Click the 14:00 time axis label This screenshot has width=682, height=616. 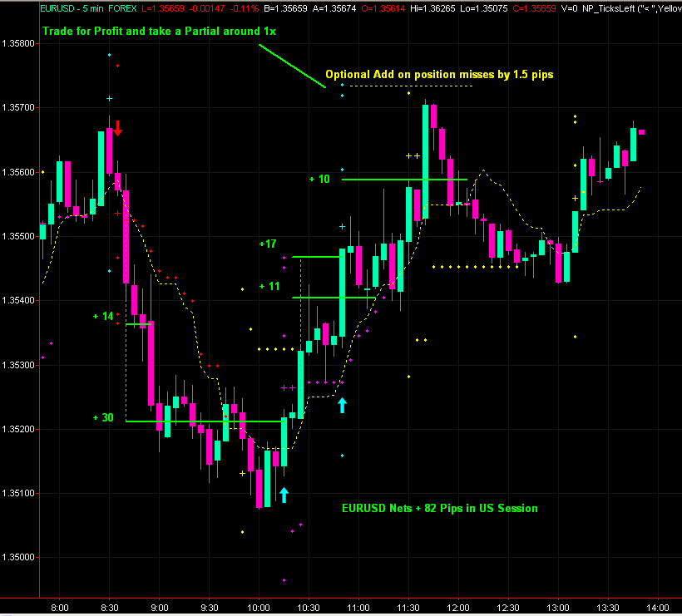pyautogui.click(x=658, y=608)
